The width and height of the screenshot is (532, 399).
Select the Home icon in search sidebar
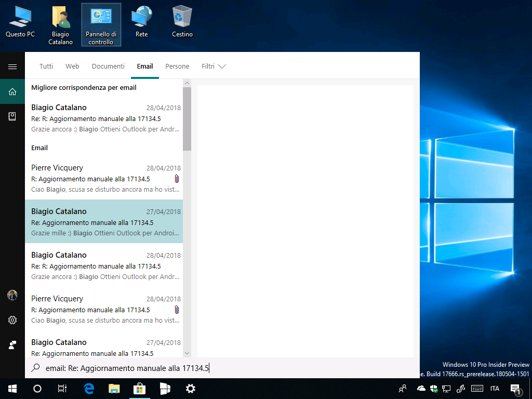(12, 91)
